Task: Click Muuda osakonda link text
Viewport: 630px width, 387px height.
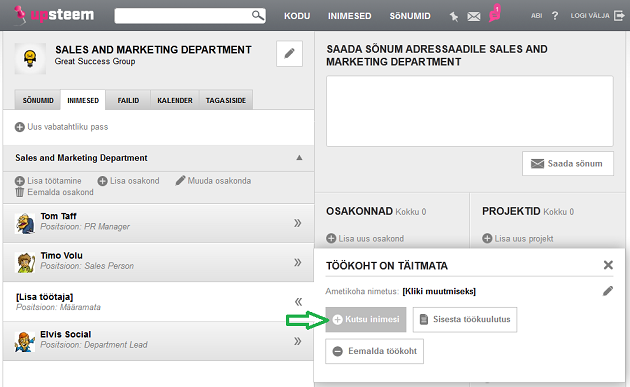Action: (x=219, y=181)
